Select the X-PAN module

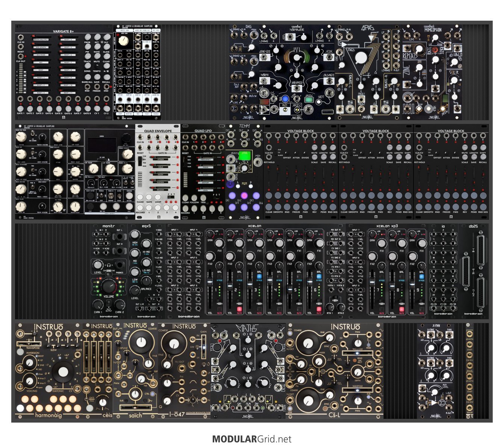[x=436, y=371]
